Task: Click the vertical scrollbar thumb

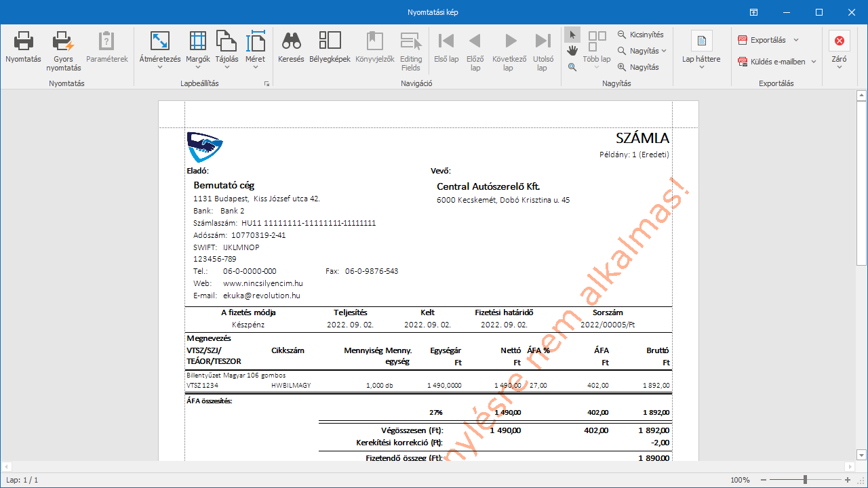Action: click(x=861, y=183)
